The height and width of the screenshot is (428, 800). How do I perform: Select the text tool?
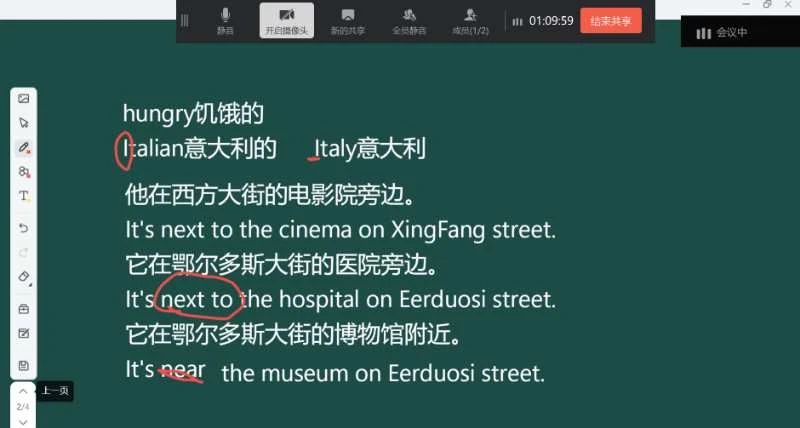(24, 196)
